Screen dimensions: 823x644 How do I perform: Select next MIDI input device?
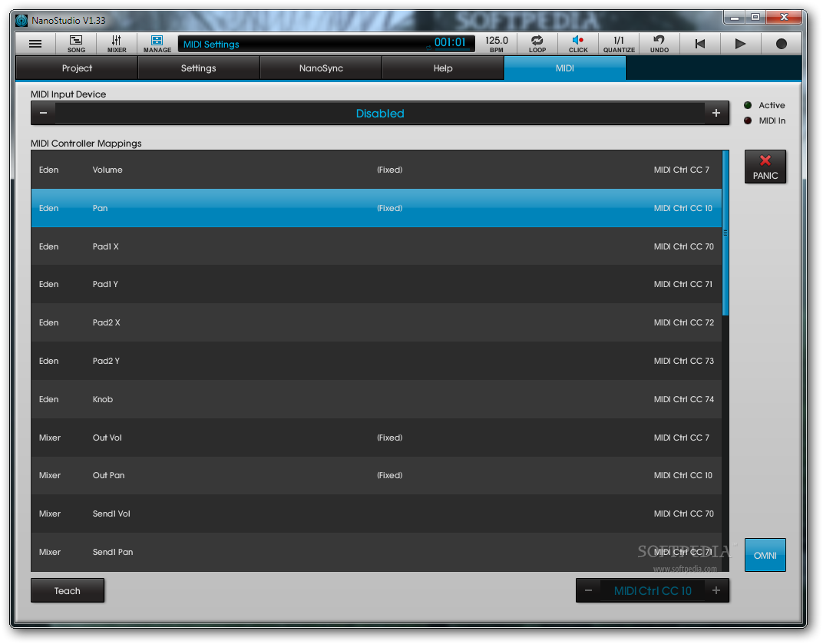[x=716, y=113]
